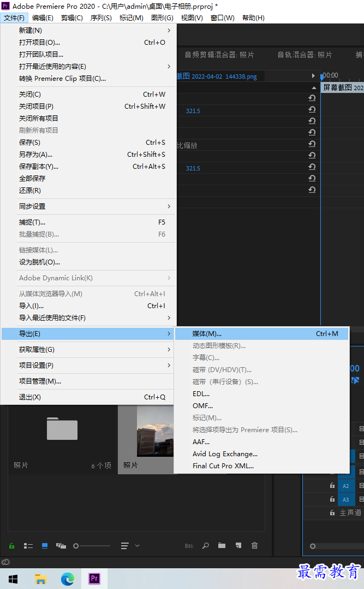Select 导入(I)... menu item
This screenshot has height=589, width=364.
coord(88,306)
